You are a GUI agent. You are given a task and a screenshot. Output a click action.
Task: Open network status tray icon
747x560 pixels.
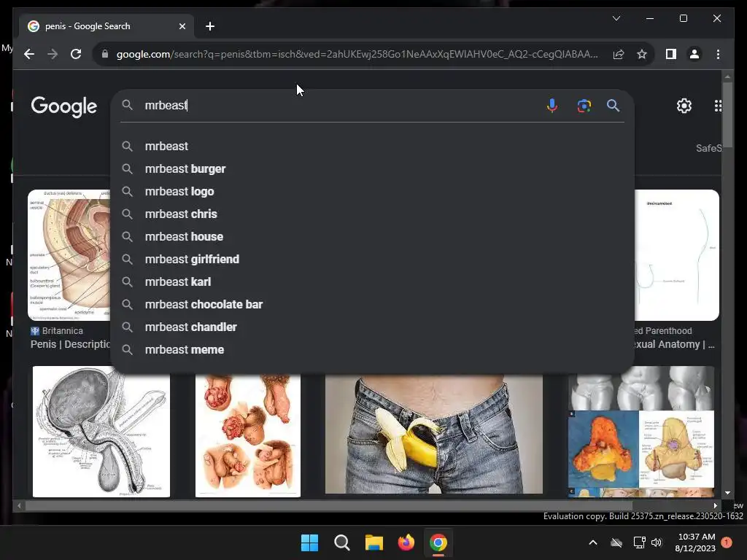639,542
